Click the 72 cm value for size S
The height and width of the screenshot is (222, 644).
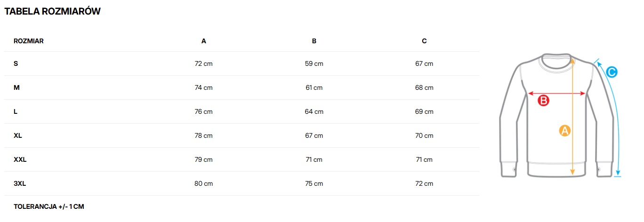[x=204, y=63]
